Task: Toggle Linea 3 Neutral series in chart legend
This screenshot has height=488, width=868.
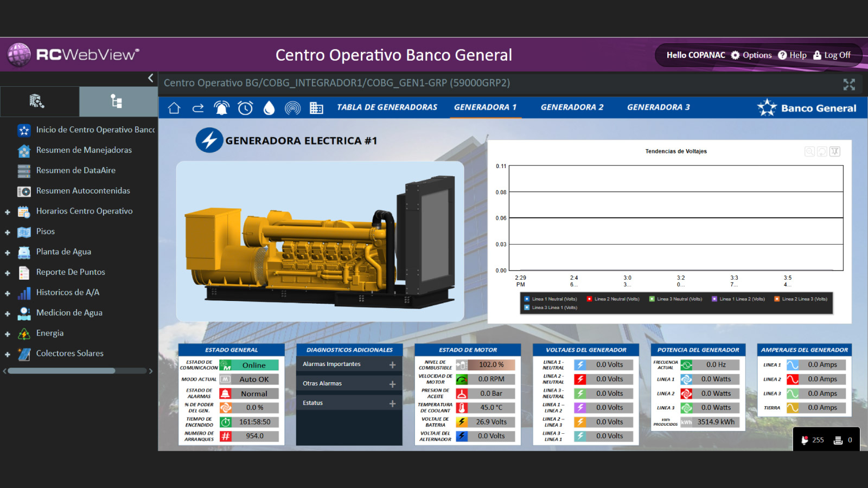Action: pos(675,299)
